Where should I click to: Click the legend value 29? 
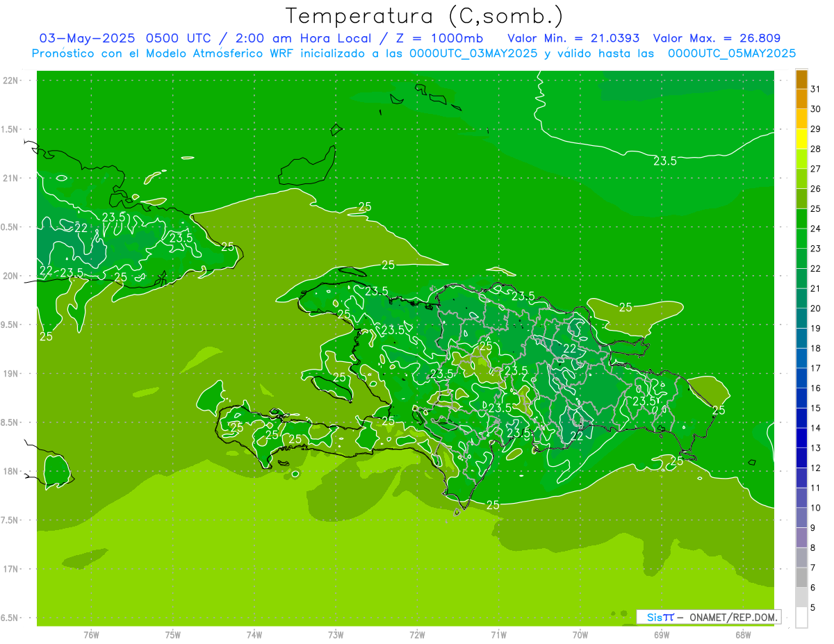point(815,129)
